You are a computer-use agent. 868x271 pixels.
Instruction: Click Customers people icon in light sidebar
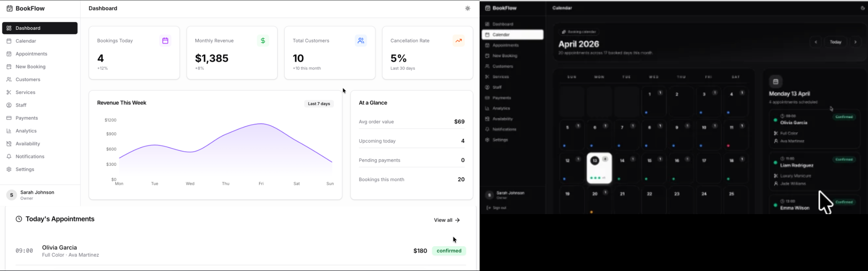pos(9,79)
